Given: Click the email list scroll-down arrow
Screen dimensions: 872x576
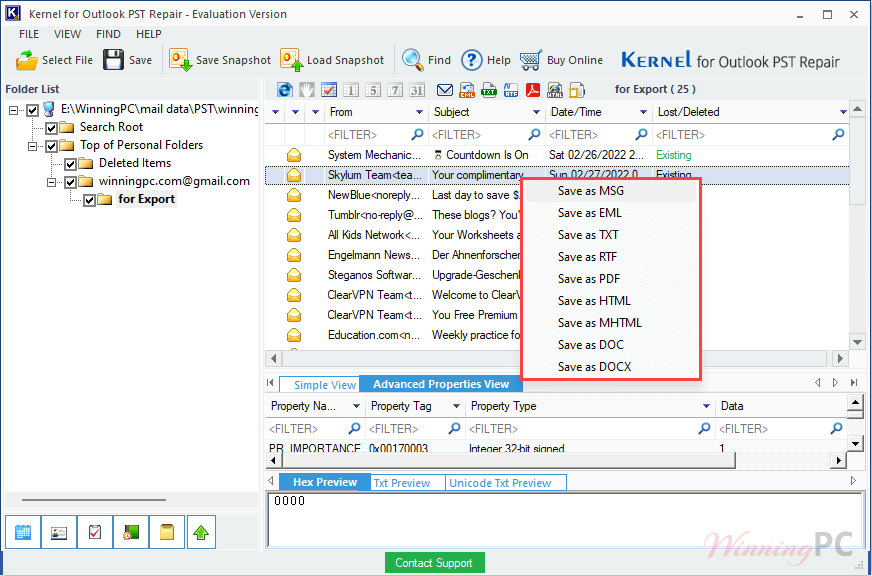Looking at the screenshot, I should [x=856, y=341].
